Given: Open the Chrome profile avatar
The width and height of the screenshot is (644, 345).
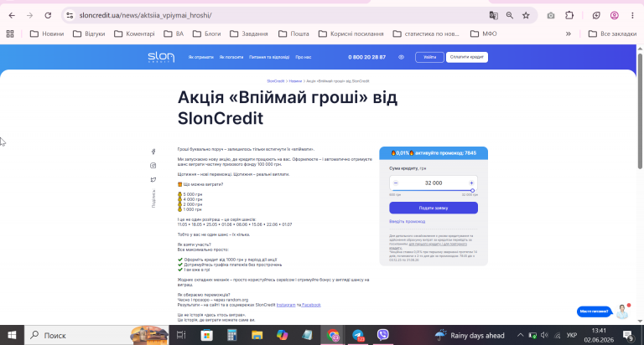Looking at the screenshot, I should (x=615, y=15).
